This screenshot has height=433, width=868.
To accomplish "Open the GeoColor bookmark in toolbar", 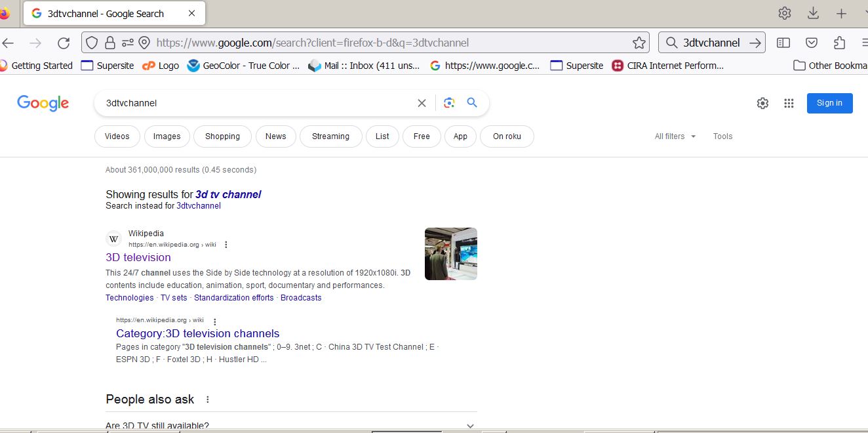I will (243, 66).
